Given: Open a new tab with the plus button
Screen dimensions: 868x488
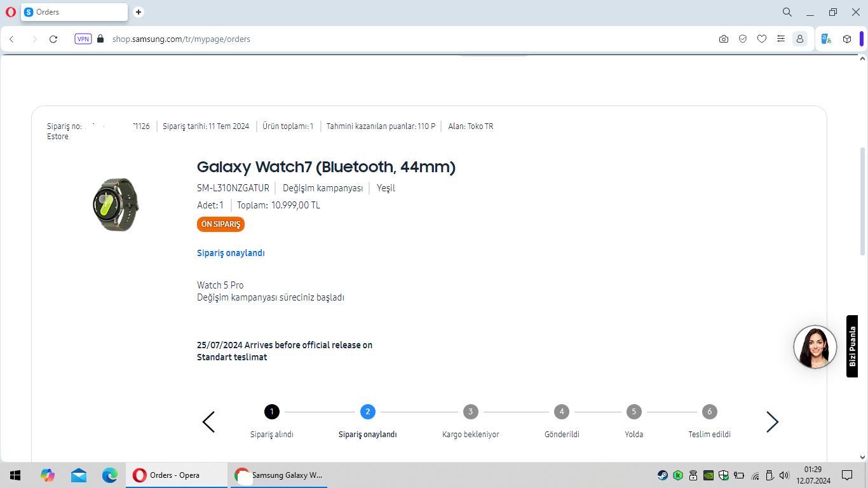Looking at the screenshot, I should point(139,12).
